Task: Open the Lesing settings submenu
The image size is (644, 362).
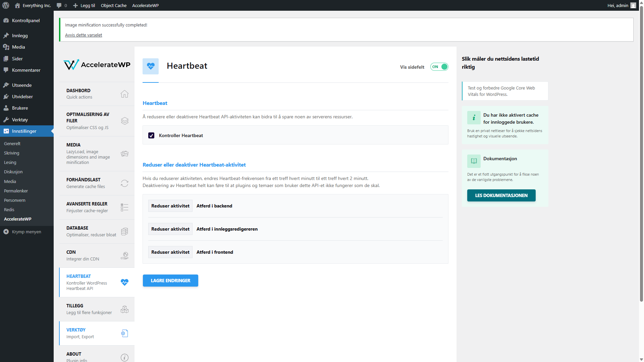Action: tap(10, 162)
